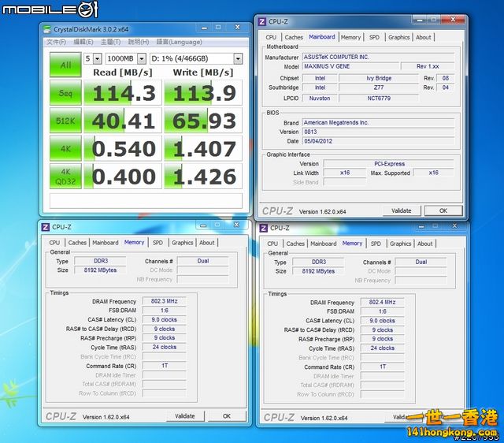
Task: Open the 主題(T) theme menu
Action: tap(110, 42)
